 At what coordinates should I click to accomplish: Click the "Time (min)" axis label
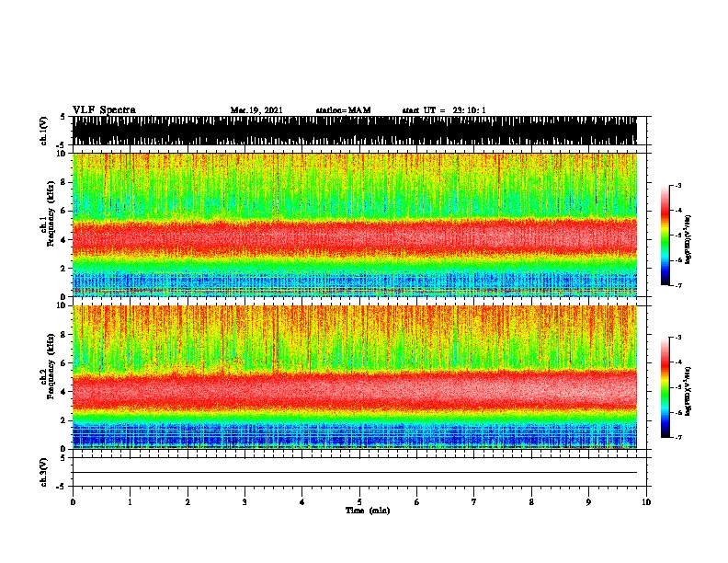click(368, 511)
